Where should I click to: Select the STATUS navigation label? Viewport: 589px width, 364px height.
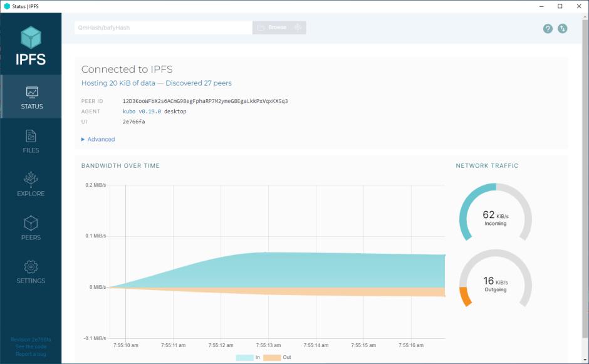[x=32, y=107]
